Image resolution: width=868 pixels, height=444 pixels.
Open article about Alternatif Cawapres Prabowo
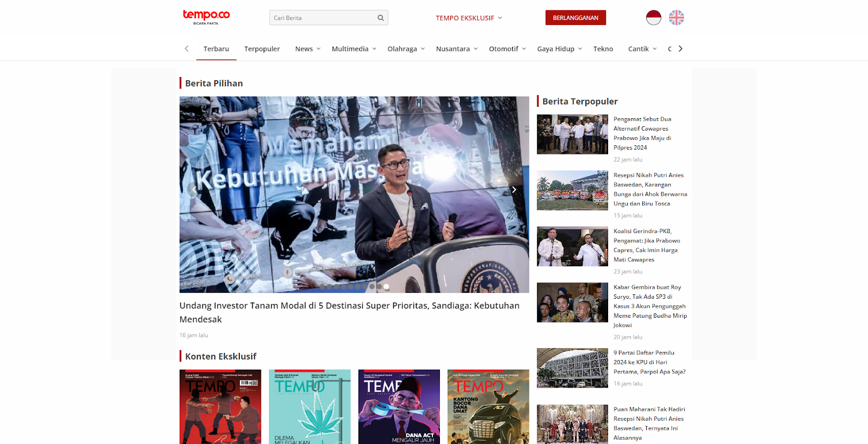pos(642,133)
